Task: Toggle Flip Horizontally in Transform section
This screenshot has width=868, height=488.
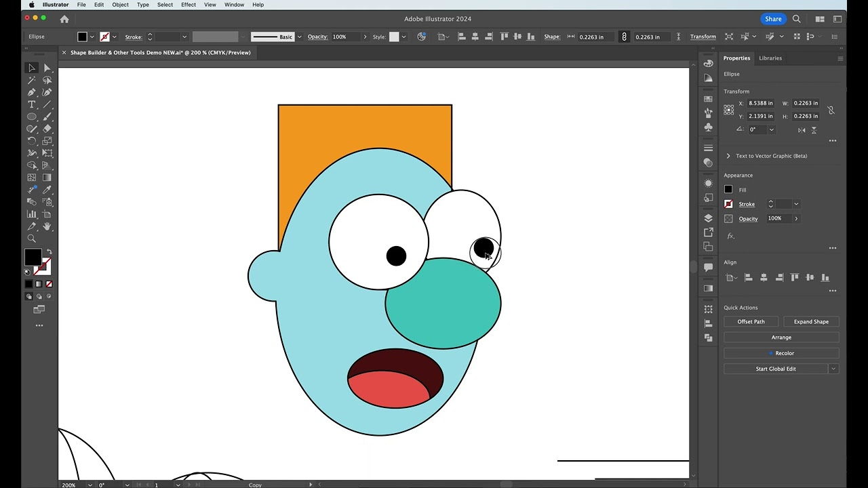Action: pyautogui.click(x=802, y=129)
